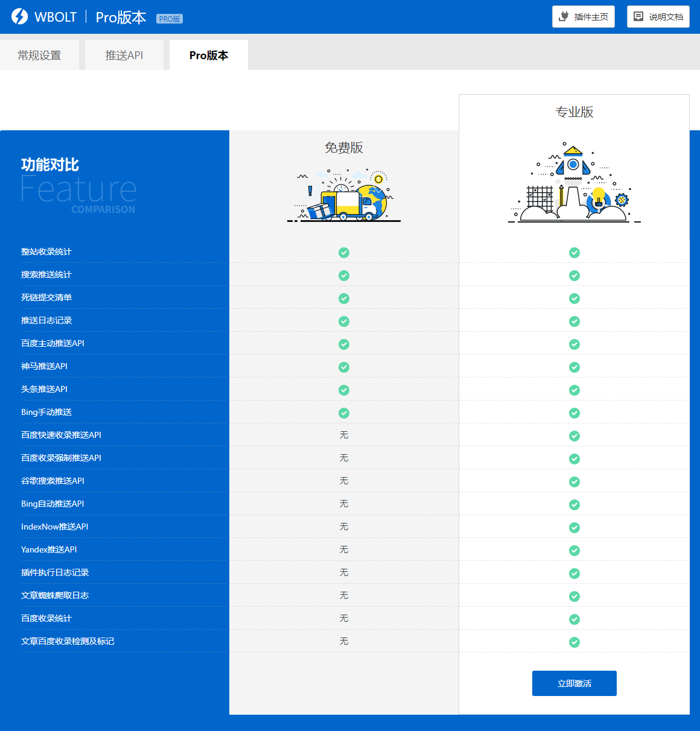Switch to the 常规设置 tab
This screenshot has height=731, width=700.
coord(39,55)
